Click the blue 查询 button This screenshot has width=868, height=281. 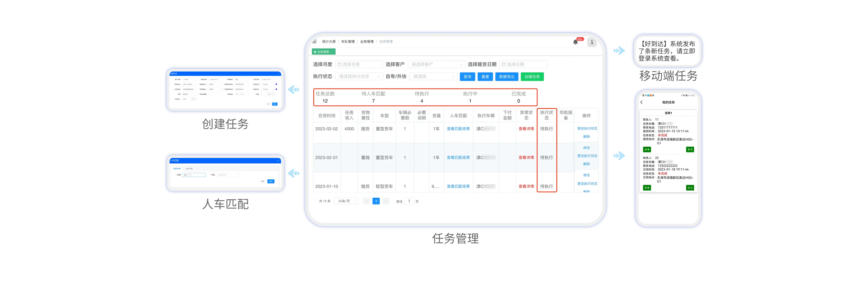point(467,76)
